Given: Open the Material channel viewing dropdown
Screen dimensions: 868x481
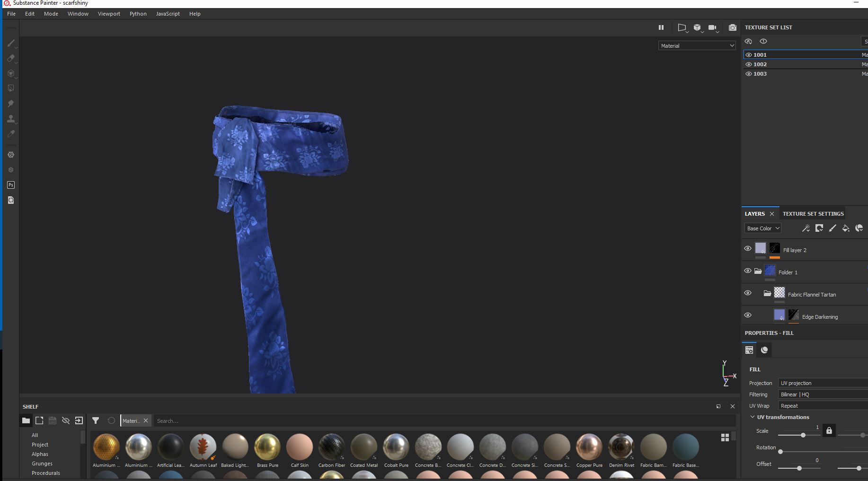Looking at the screenshot, I should coord(697,46).
